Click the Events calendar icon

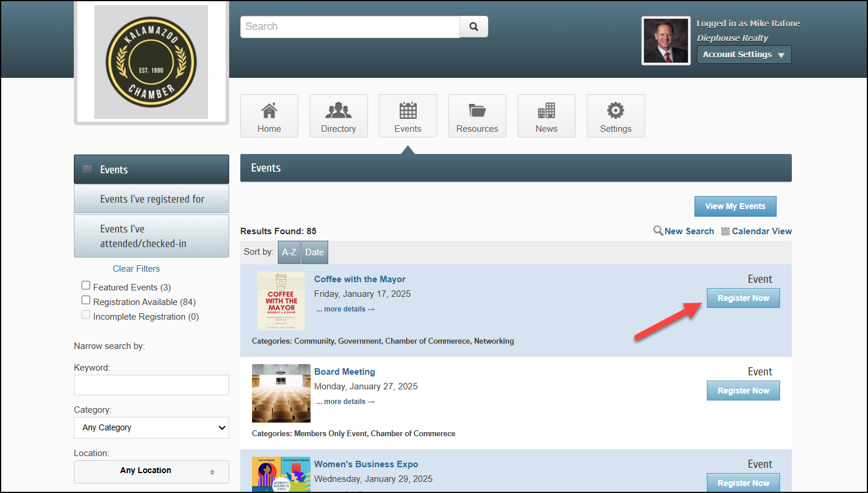click(407, 111)
